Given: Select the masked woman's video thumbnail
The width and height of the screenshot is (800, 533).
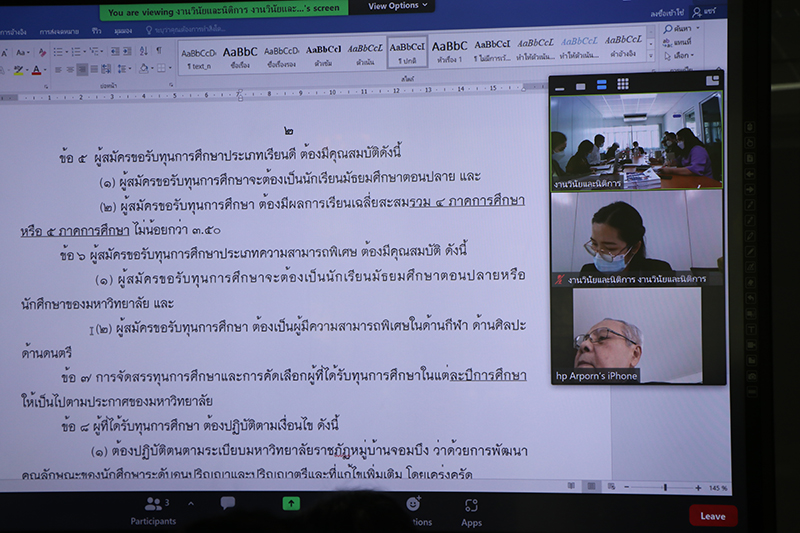Looking at the screenshot, I should click(636, 238).
